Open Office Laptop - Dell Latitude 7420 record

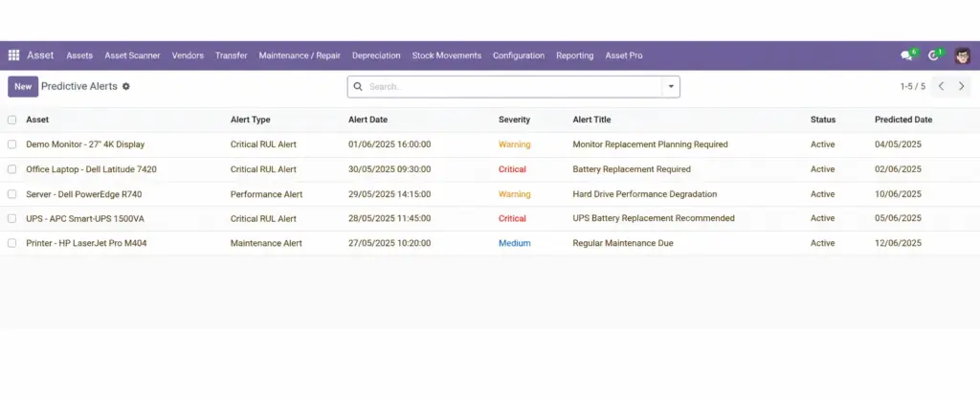click(x=91, y=169)
